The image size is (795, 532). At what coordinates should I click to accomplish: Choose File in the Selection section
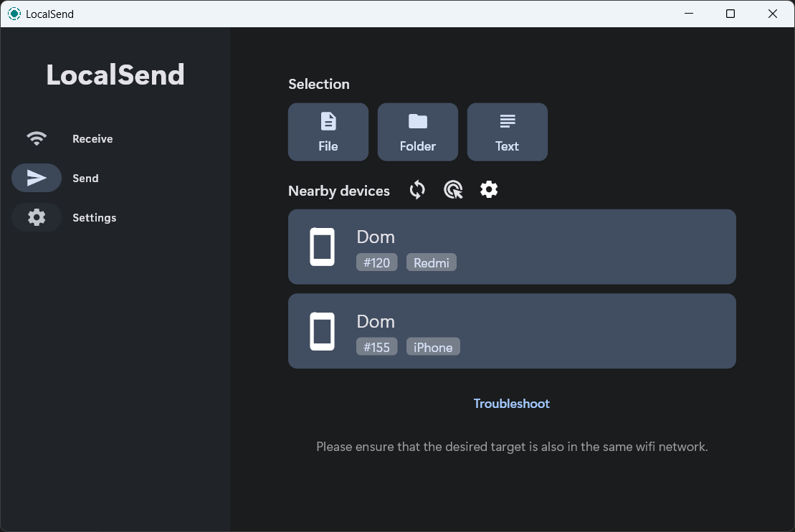point(328,132)
